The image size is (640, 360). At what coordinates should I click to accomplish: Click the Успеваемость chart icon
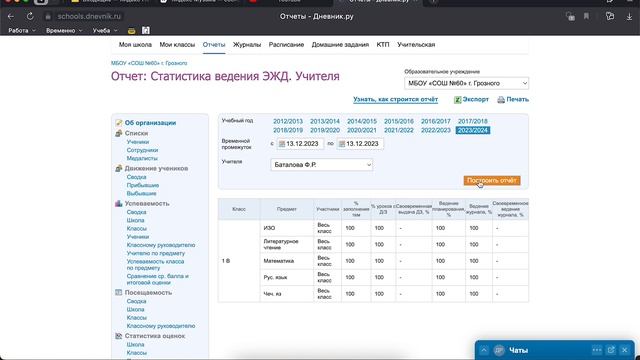(119, 203)
